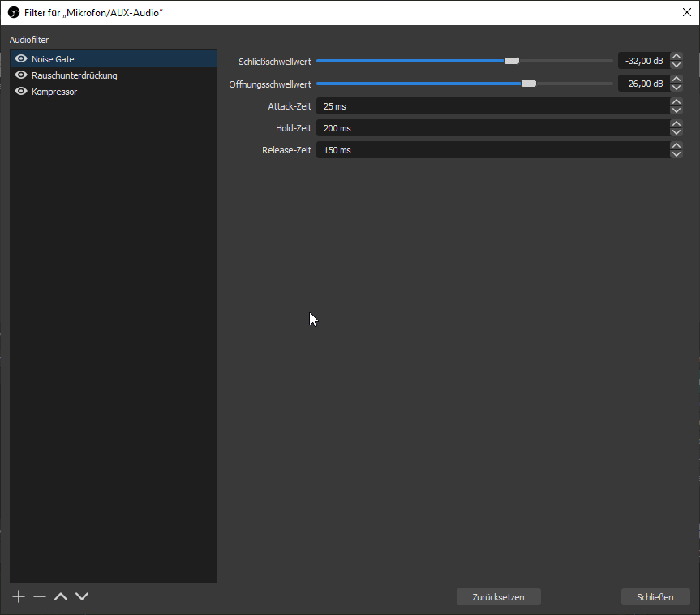This screenshot has width=700, height=615.
Task: Increase Schließschwellwert with up arrow
Action: (x=676, y=57)
